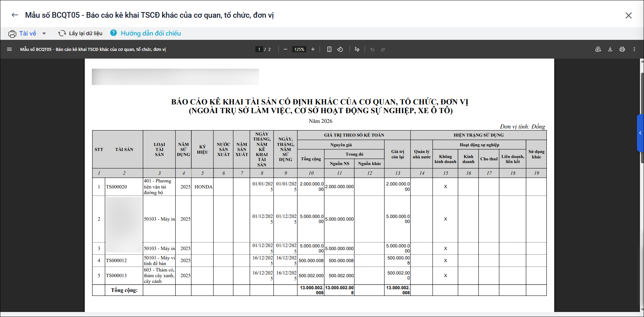Open the PDF viewer more actions menu
The height and width of the screenshot is (317, 644).
click(634, 49)
